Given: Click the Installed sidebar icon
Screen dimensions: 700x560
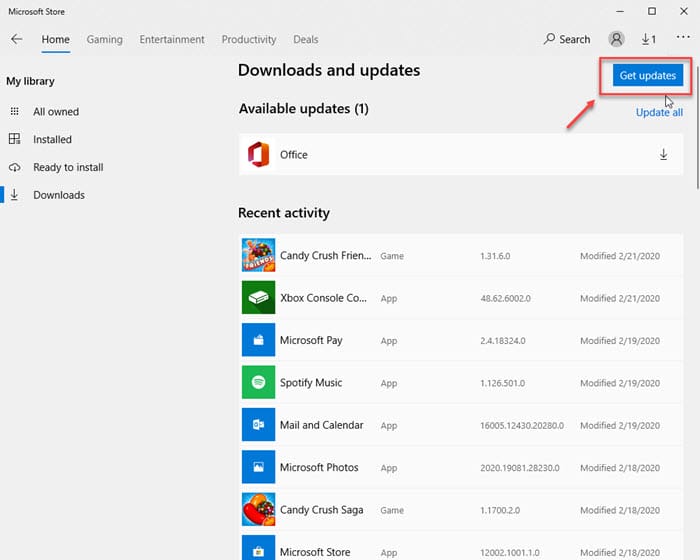Looking at the screenshot, I should (14, 139).
